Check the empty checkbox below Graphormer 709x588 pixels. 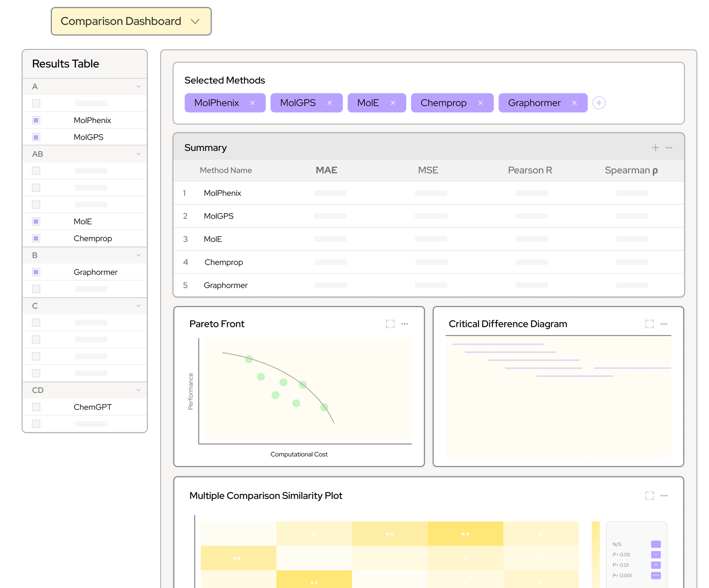(36, 289)
